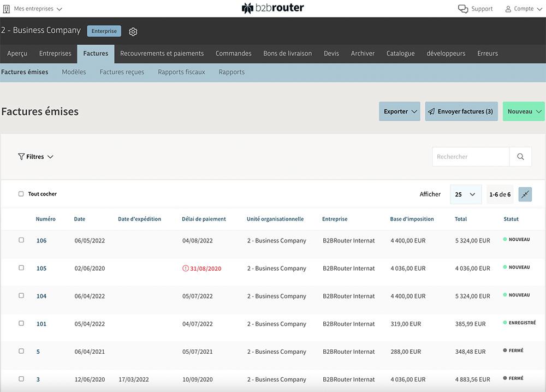Open the Recouvrements et paiements section
The image size is (546, 392).
pyautogui.click(x=162, y=54)
